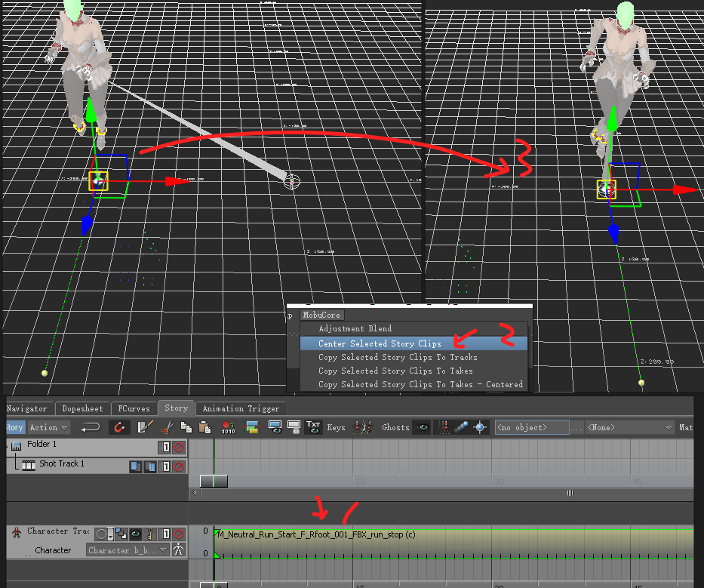This screenshot has height=588, width=704.
Task: Mute Folder 1 with red circle icon
Action: pyautogui.click(x=179, y=447)
